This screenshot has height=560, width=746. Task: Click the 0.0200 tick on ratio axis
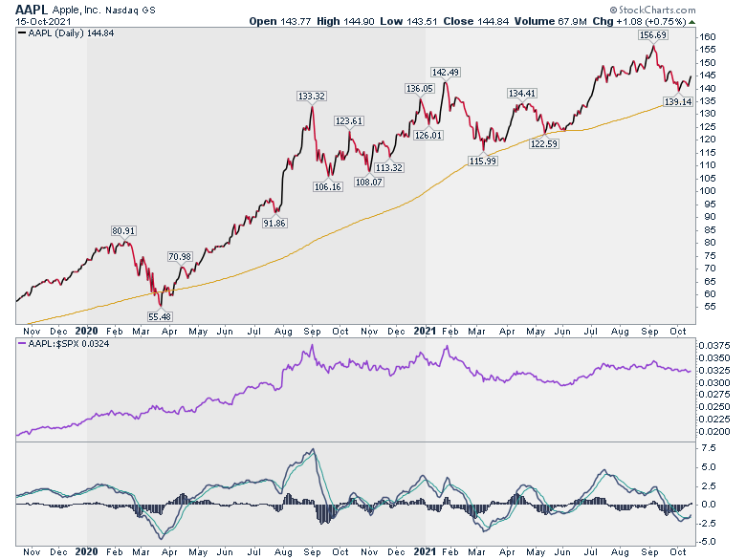714,432
